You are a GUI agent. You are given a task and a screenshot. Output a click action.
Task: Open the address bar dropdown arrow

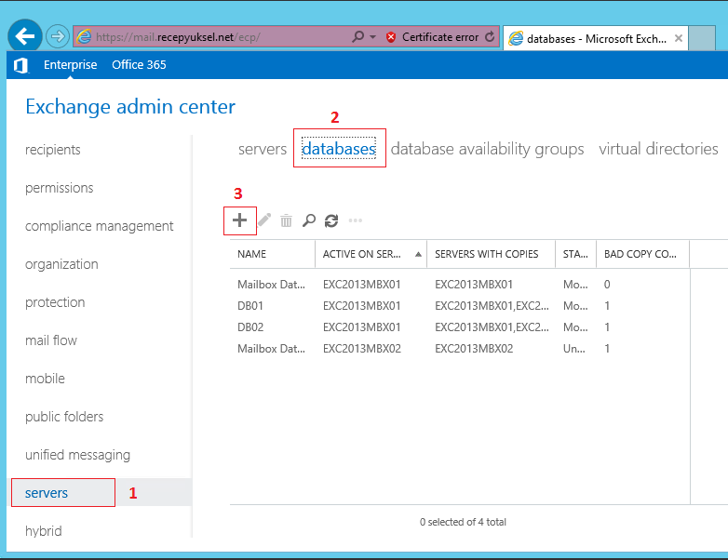pyautogui.click(x=372, y=36)
